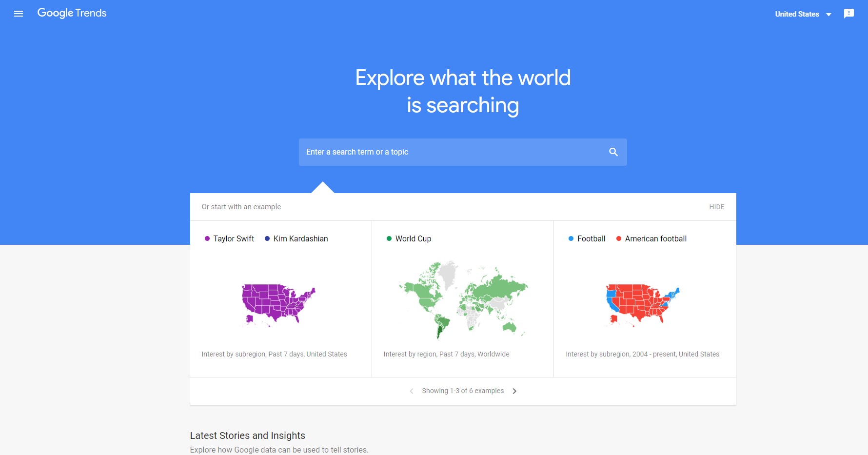
Task: Click the Google Trends logo
Action: tap(72, 13)
